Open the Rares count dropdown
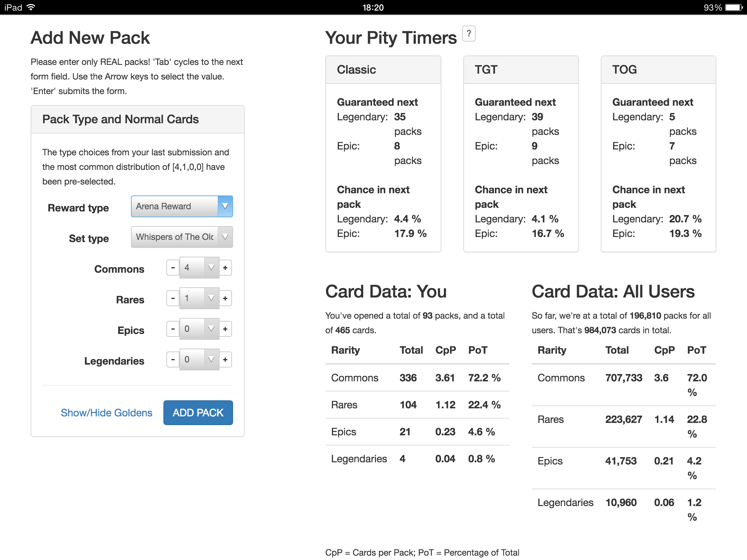This screenshot has width=747, height=560. tap(200, 298)
